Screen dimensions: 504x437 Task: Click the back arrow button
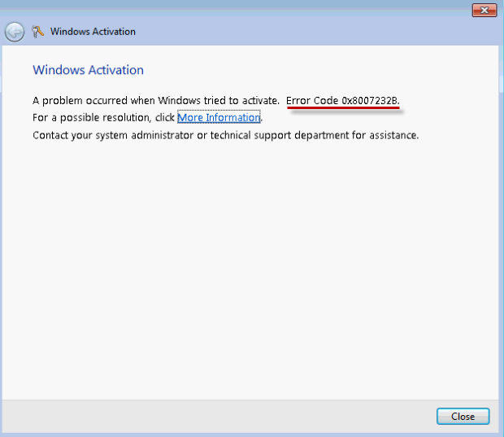click(x=15, y=32)
